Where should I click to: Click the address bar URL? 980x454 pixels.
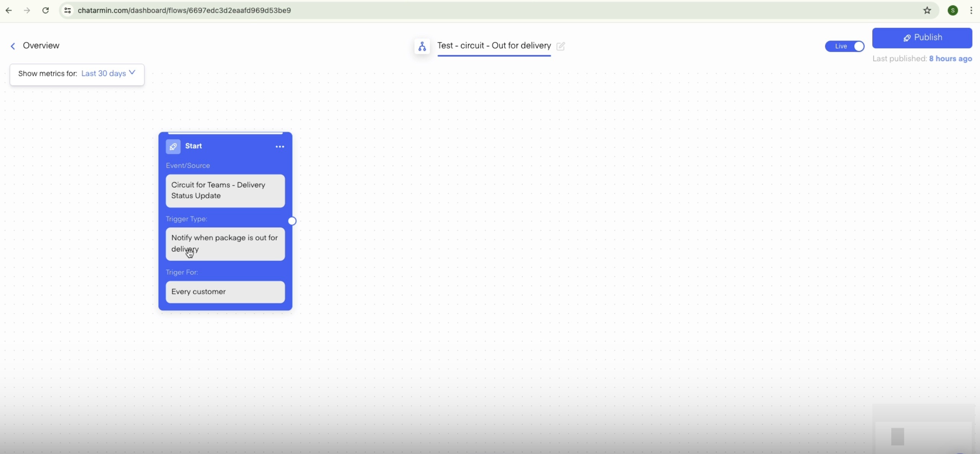click(x=185, y=10)
